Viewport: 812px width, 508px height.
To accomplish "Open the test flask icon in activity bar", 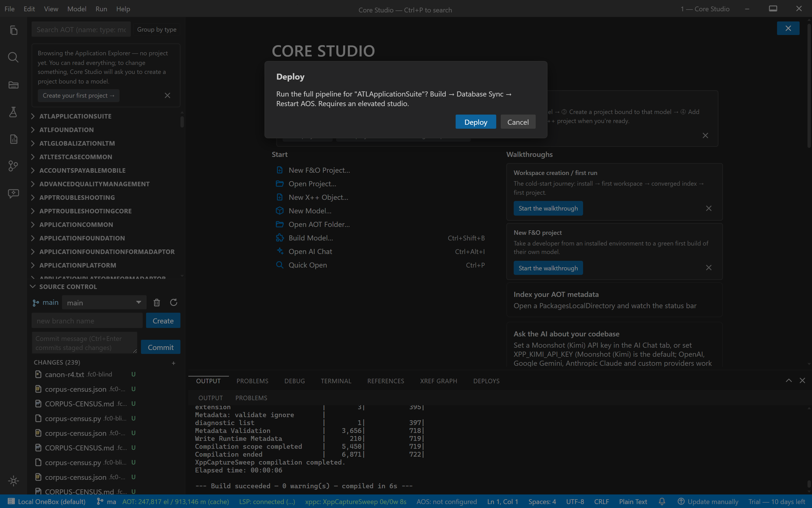I will [14, 112].
